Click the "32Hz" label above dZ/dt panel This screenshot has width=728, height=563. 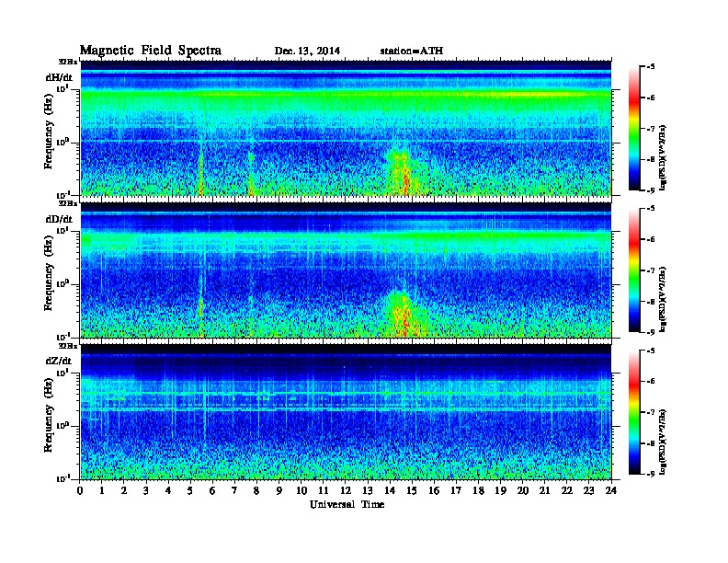(68, 346)
